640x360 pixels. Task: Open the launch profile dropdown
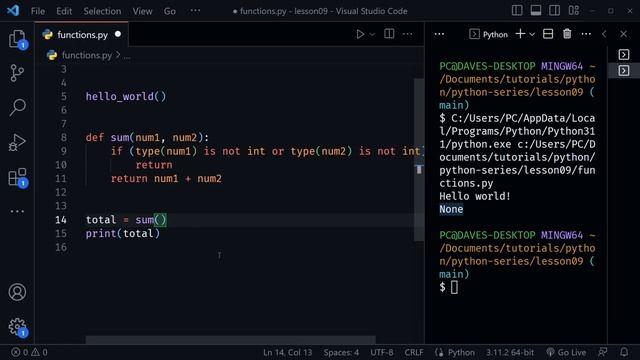532,35
